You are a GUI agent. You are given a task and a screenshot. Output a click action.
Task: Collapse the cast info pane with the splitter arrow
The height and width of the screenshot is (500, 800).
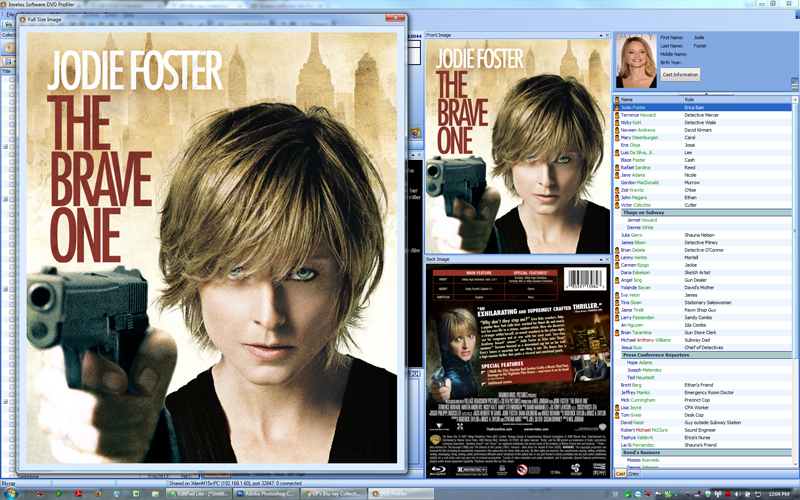(x=706, y=93)
